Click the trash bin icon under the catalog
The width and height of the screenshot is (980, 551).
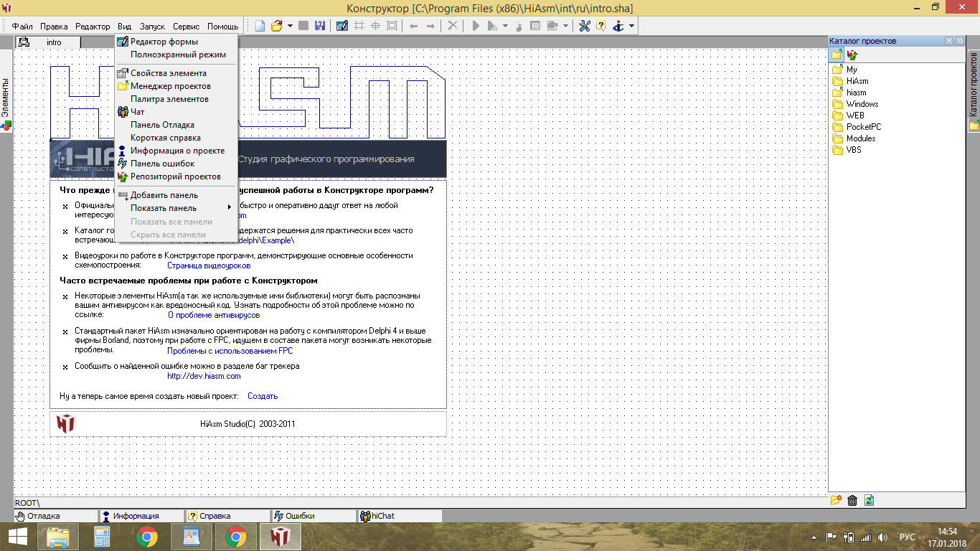pos(852,501)
